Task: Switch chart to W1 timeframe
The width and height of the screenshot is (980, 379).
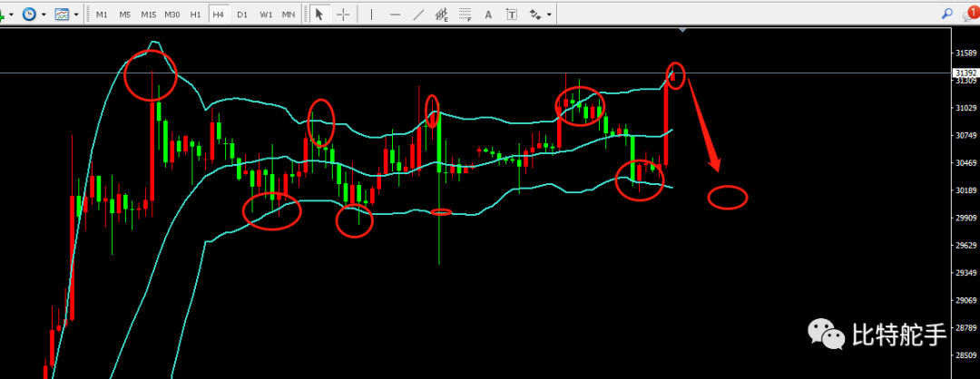Action: [266, 14]
